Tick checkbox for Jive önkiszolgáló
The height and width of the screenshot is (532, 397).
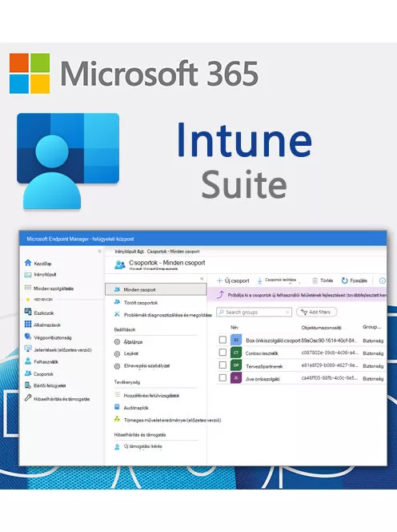point(223,377)
